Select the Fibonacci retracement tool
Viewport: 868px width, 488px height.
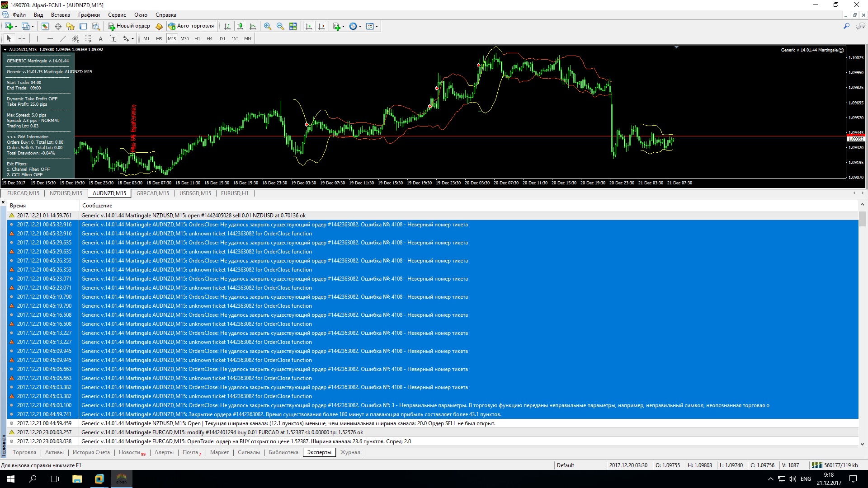click(88, 38)
